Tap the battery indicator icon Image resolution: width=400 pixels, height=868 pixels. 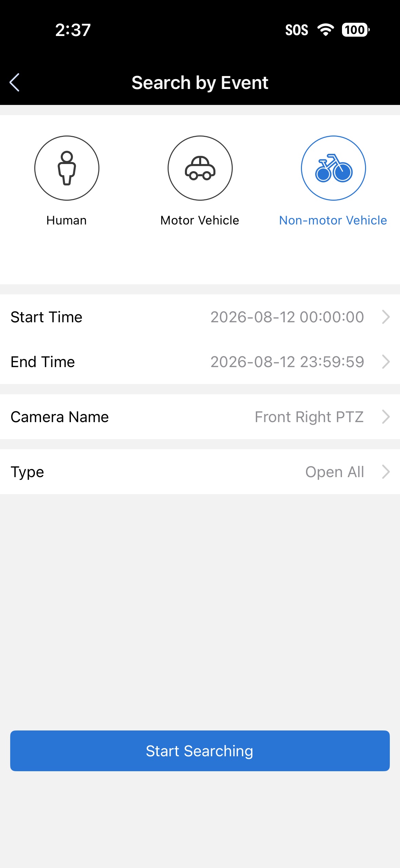point(356,30)
